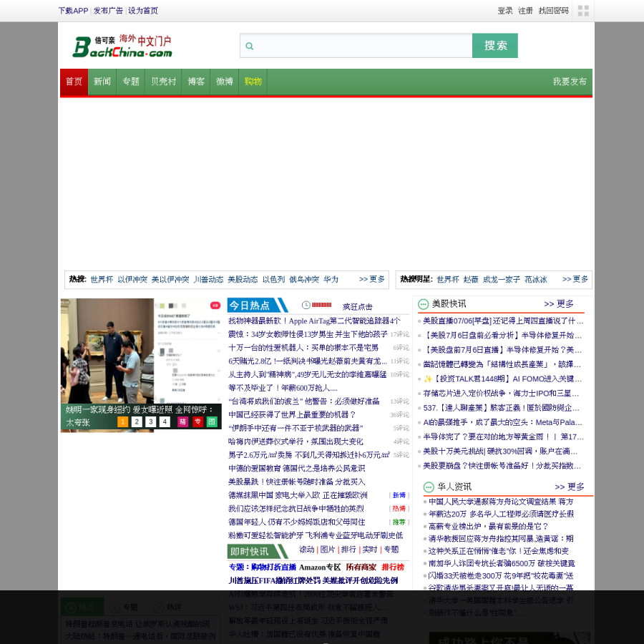Click the chat bubble icon beside 美股快讯
The width and height of the screenshot is (644, 644).
tap(423, 304)
